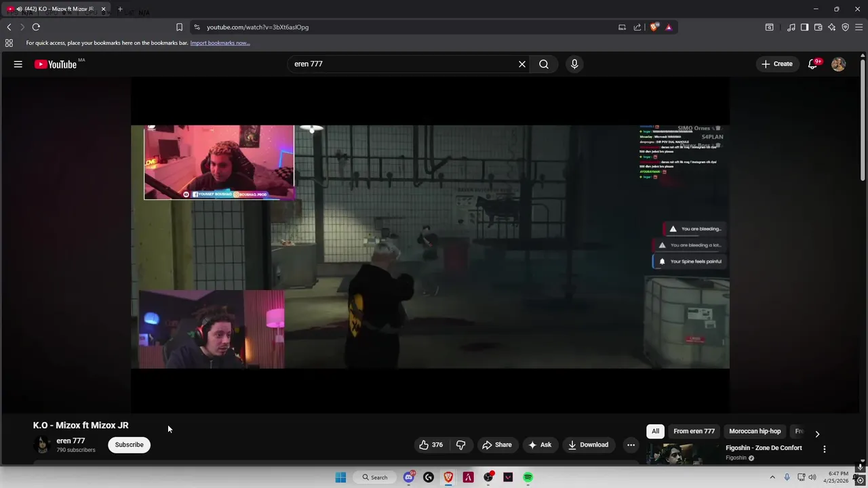Show hidden system tray icons
The width and height of the screenshot is (868, 488).
(772, 477)
